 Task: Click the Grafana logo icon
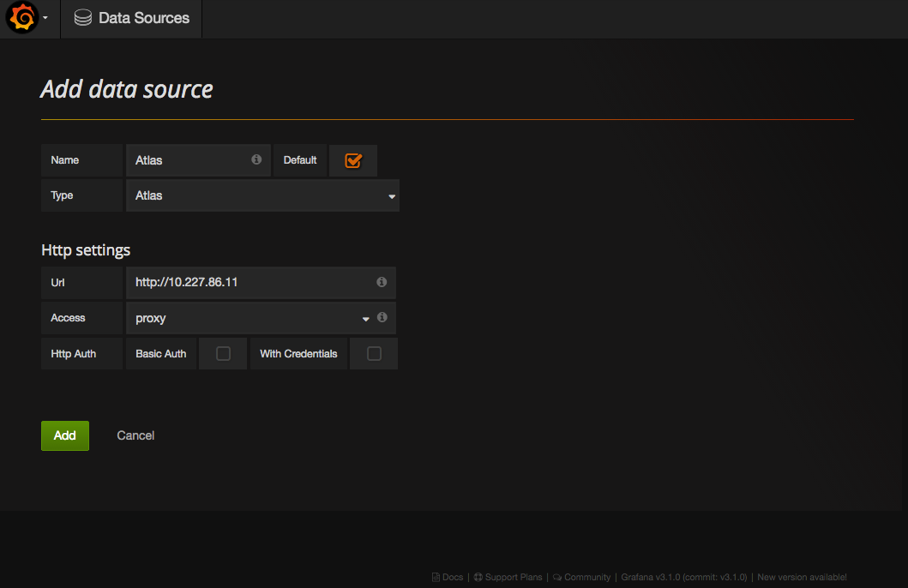point(21,17)
